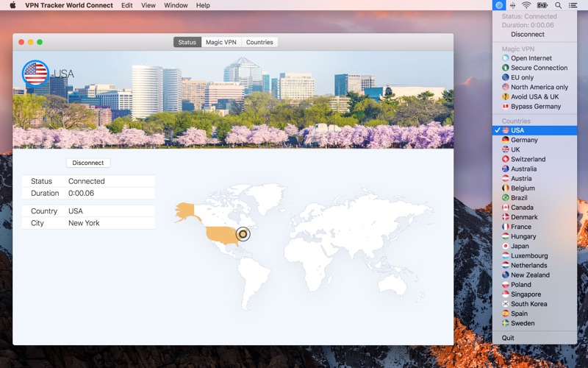Pick Netherlands in the menu
This screenshot has width=588, height=368.
pyautogui.click(x=535, y=266)
